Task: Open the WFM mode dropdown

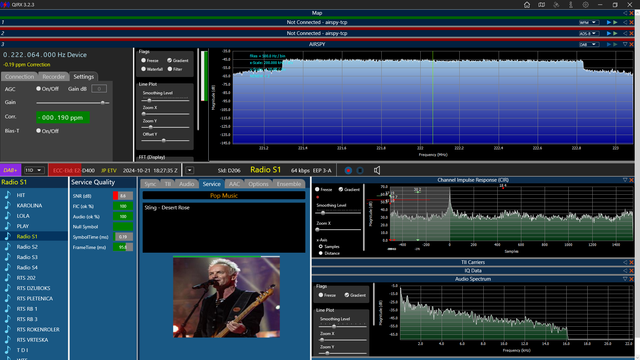Action: (589, 22)
